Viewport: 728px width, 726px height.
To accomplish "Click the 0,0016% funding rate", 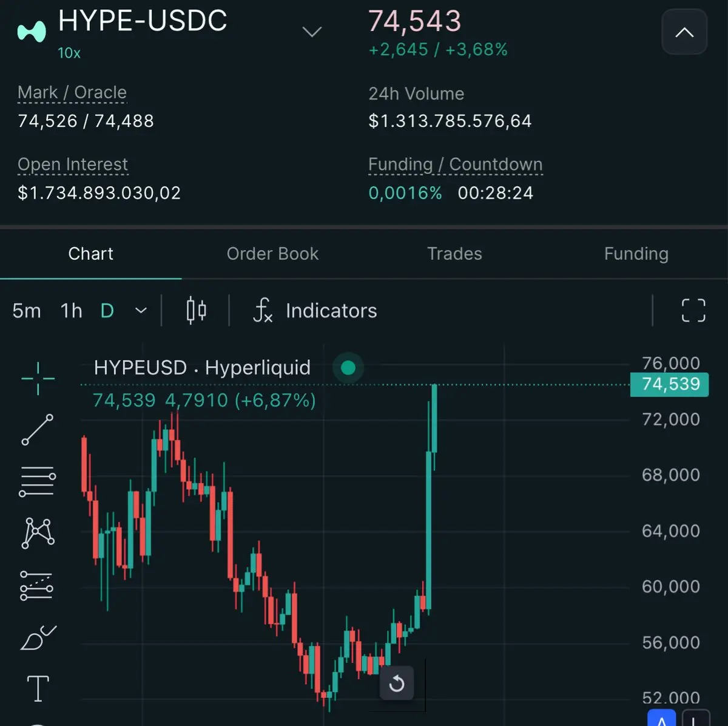I will [405, 193].
